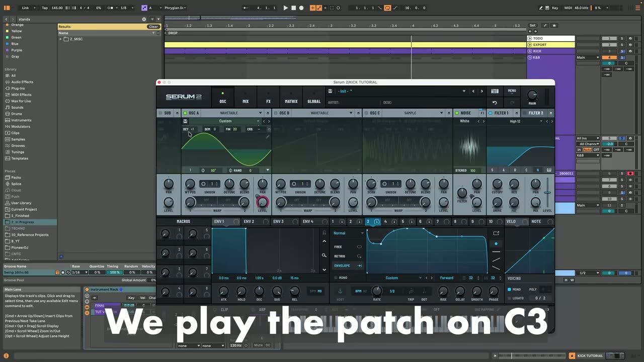
Task: Adjust the filter CUTOFF knob
Action: pos(497,184)
